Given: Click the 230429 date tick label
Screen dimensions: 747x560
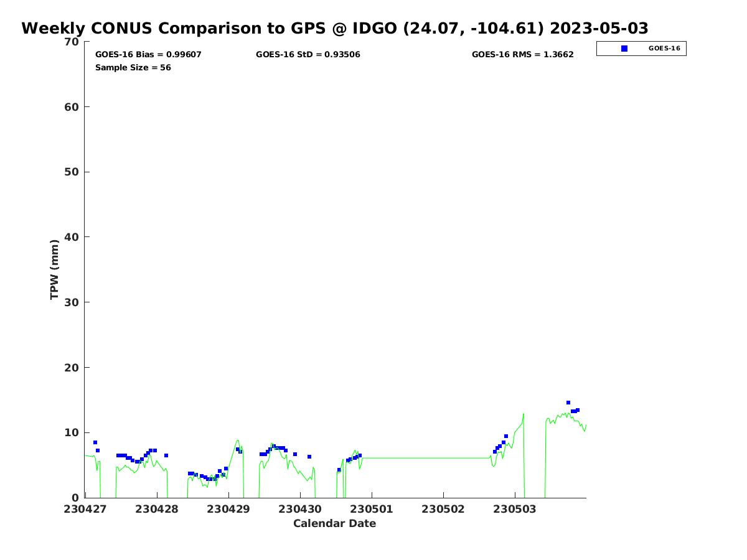Looking at the screenshot, I should [228, 509].
